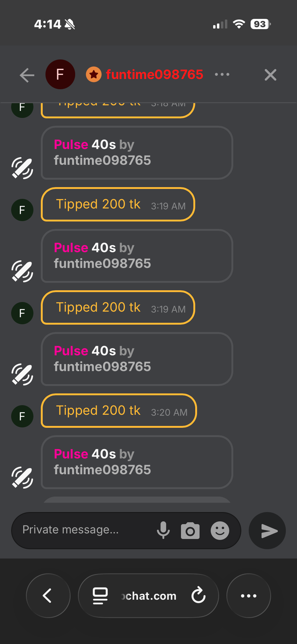This screenshot has height=644, width=297.
Task: Open the camera attachment icon
Action: click(x=190, y=531)
